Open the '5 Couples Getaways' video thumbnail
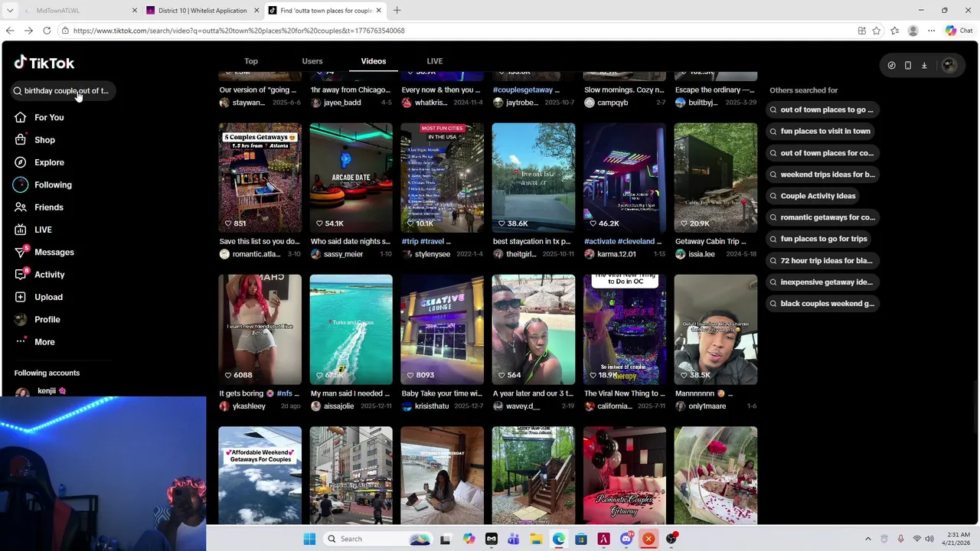Screen dimensions: 980x551 [260, 178]
